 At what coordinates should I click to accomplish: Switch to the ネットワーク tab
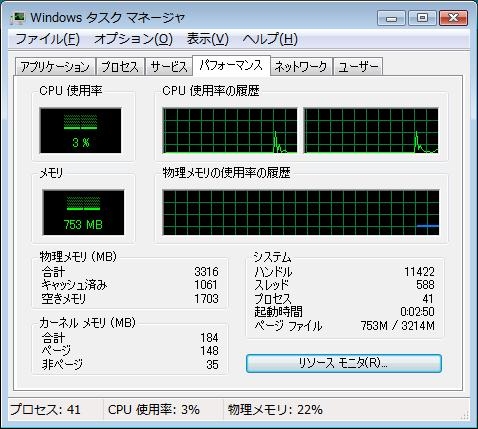click(301, 67)
